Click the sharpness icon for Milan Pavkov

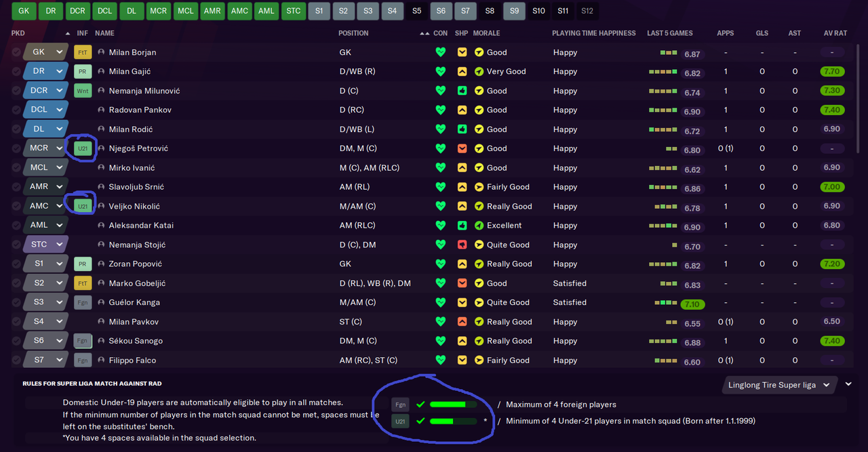coord(462,322)
